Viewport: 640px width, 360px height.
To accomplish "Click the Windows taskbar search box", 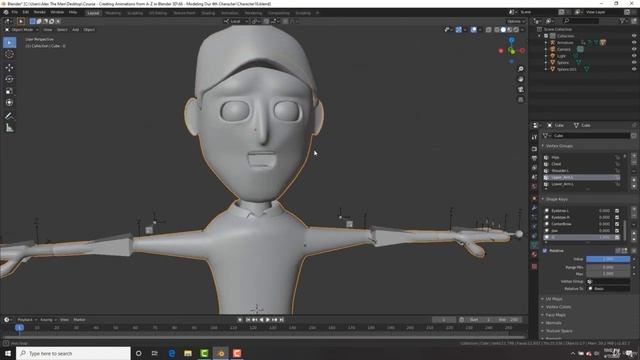I will coord(73,353).
